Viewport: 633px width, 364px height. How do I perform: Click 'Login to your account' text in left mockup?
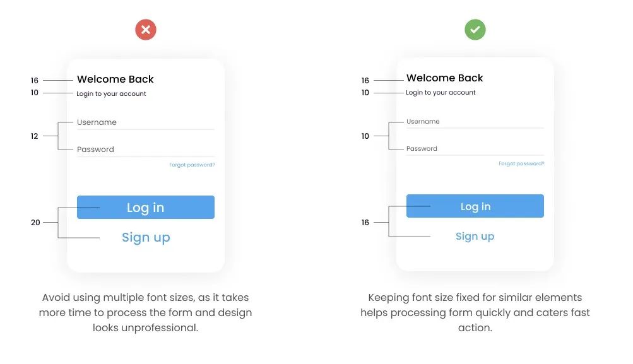click(112, 94)
